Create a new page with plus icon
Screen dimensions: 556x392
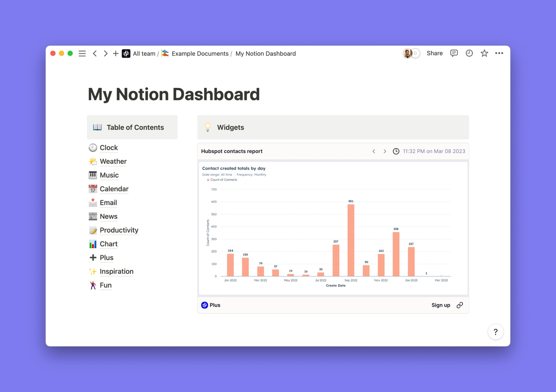116,53
